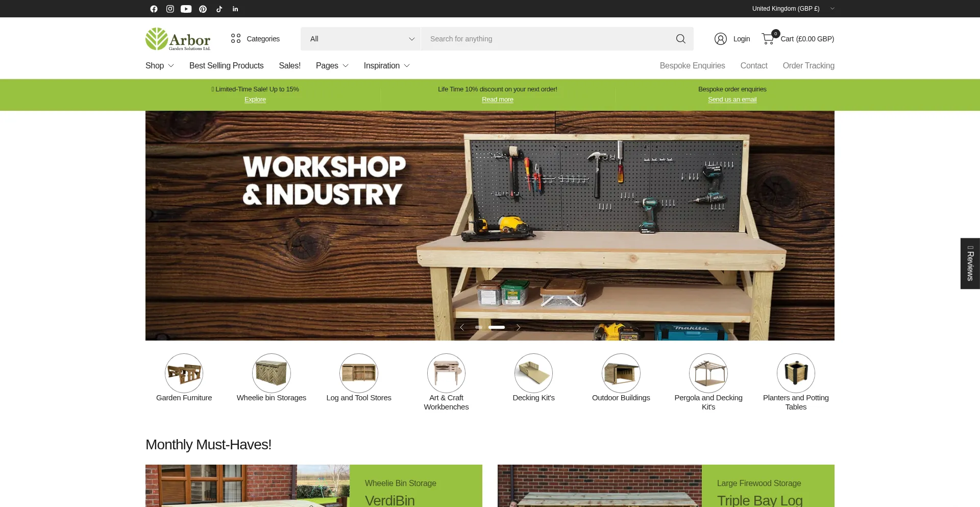Open the Facebook social icon

154,9
